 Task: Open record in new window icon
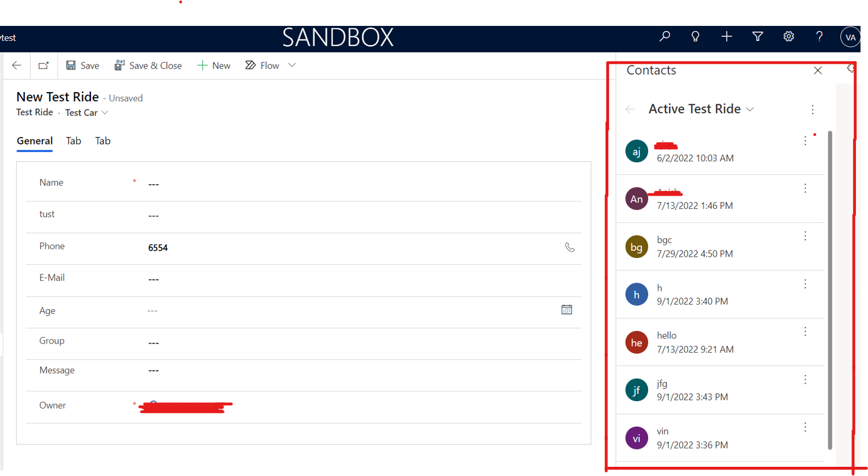coord(44,66)
